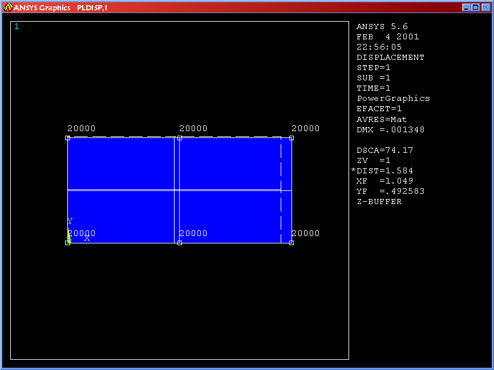
Task: Click the bottom-left node at the origin
Action: [x=68, y=243]
